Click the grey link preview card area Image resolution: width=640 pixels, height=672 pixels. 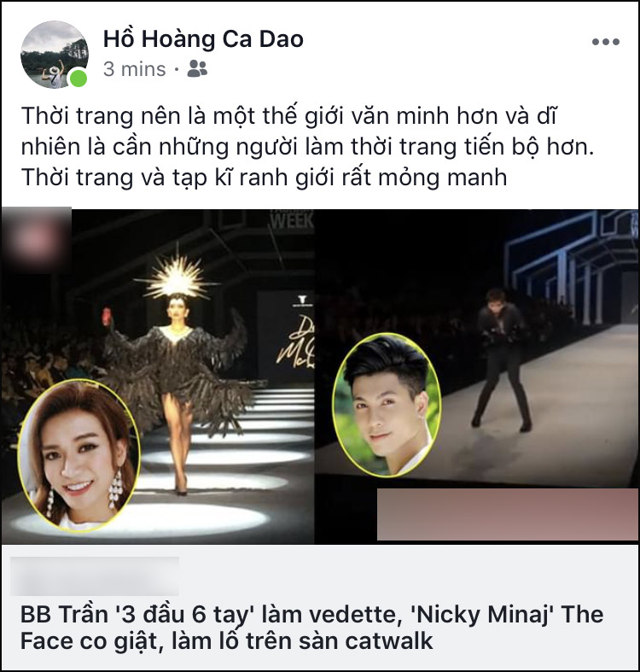point(320,607)
